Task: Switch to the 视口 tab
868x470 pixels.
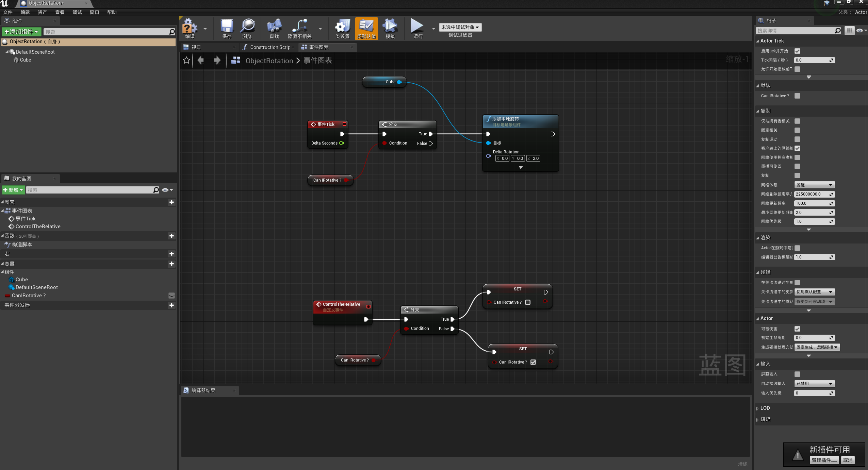Action: pyautogui.click(x=195, y=47)
